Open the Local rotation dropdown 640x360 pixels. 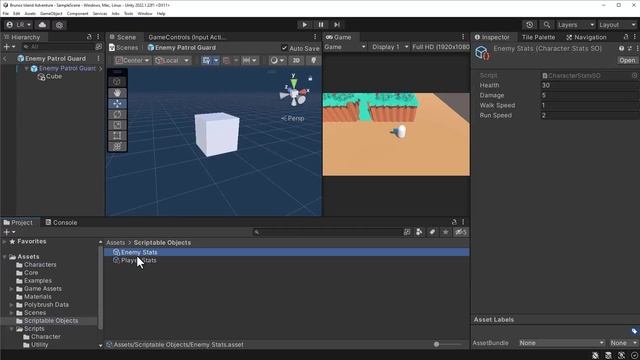172,60
